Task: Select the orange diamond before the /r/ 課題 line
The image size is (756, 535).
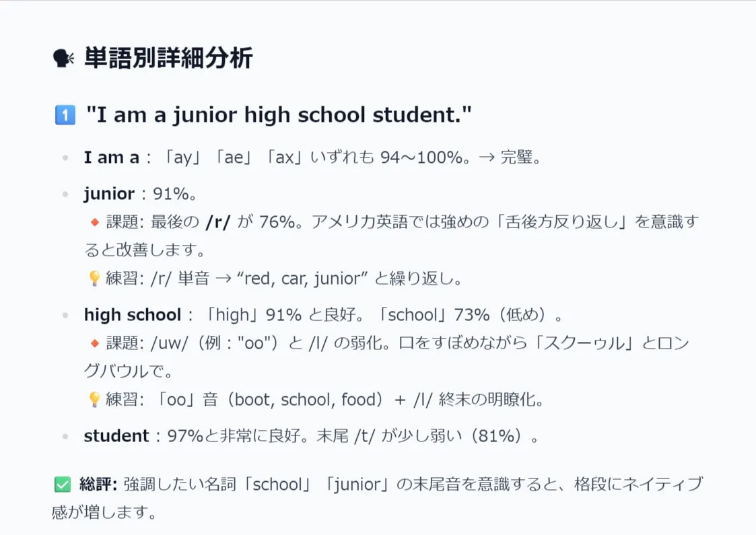Action: pyautogui.click(x=94, y=221)
